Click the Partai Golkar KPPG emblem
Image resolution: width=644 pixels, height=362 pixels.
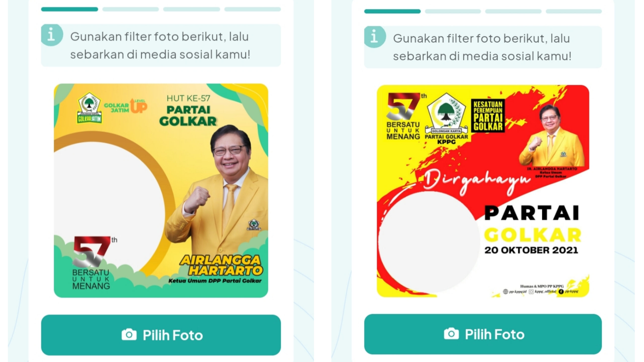[x=446, y=119]
